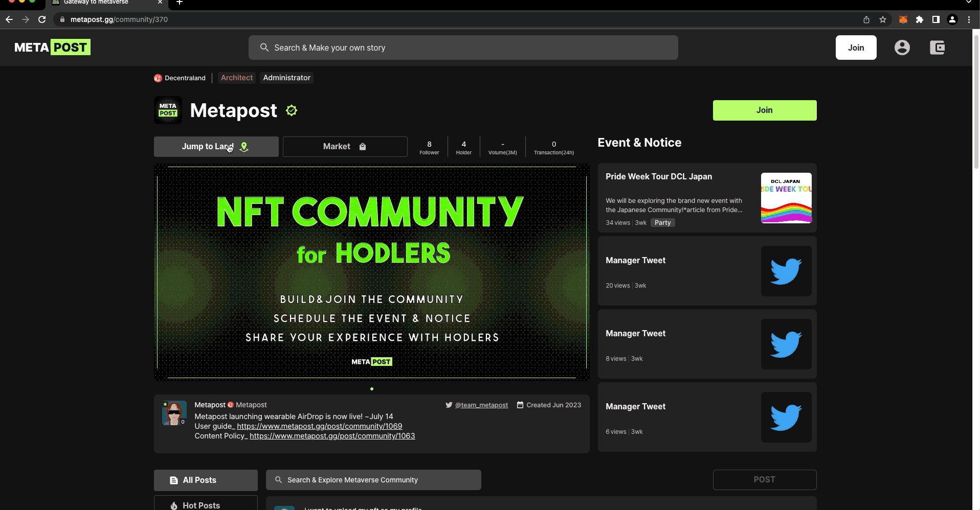Image resolution: width=980 pixels, height=510 pixels.
Task: Toggle the browser side panel icon
Action: coord(936,19)
